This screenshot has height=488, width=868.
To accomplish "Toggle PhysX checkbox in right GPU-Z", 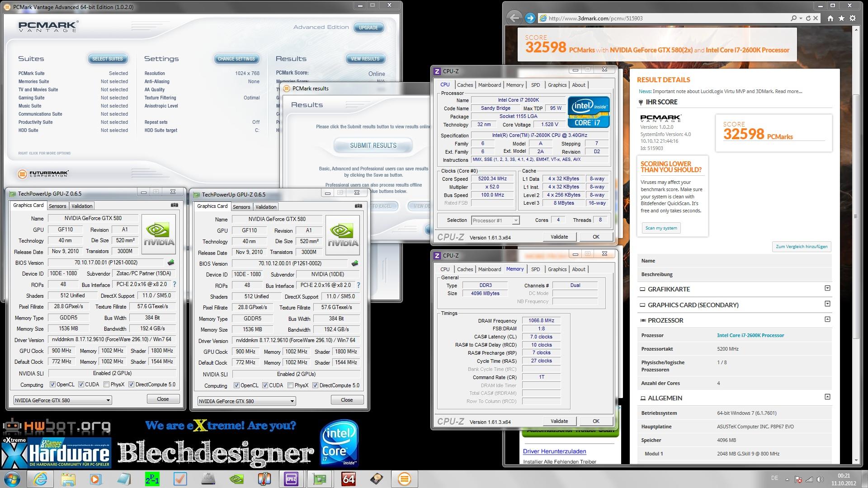I will click(x=290, y=385).
